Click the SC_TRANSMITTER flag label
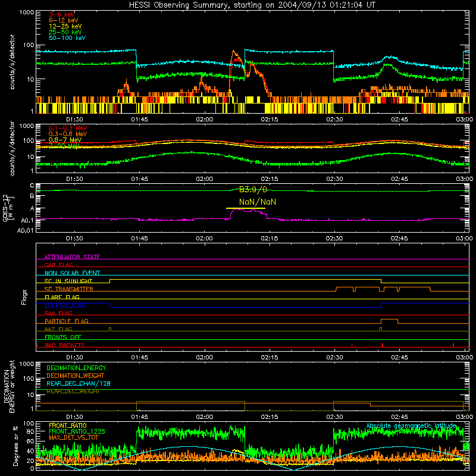 (69, 289)
